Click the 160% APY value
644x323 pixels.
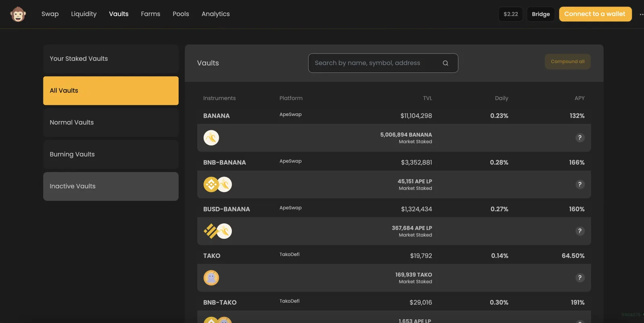(x=577, y=209)
